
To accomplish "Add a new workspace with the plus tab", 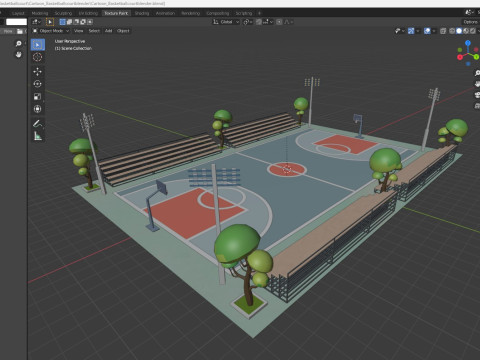I will [x=259, y=13].
